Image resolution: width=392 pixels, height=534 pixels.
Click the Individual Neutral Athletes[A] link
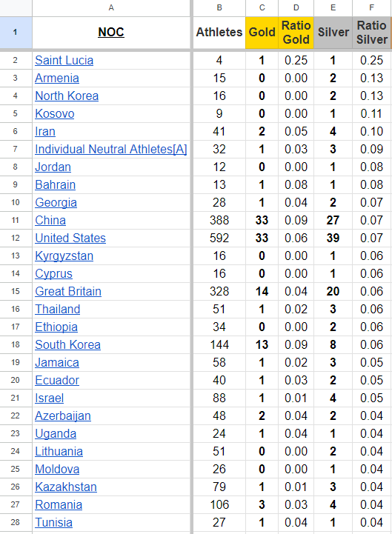coord(111,149)
